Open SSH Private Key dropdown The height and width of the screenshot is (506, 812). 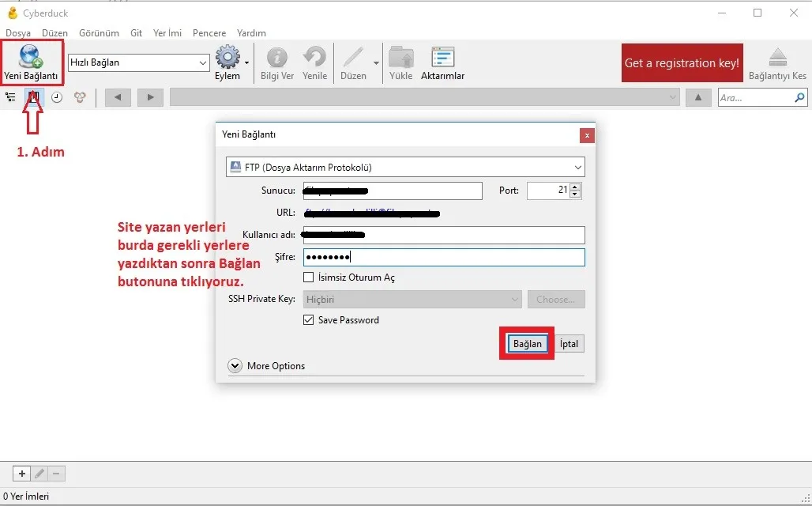tap(412, 299)
